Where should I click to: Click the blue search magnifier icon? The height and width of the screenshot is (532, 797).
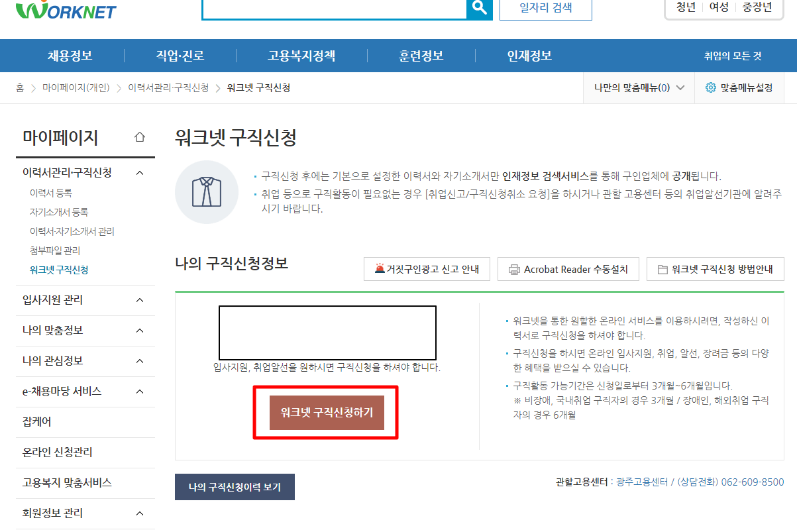[x=479, y=9]
